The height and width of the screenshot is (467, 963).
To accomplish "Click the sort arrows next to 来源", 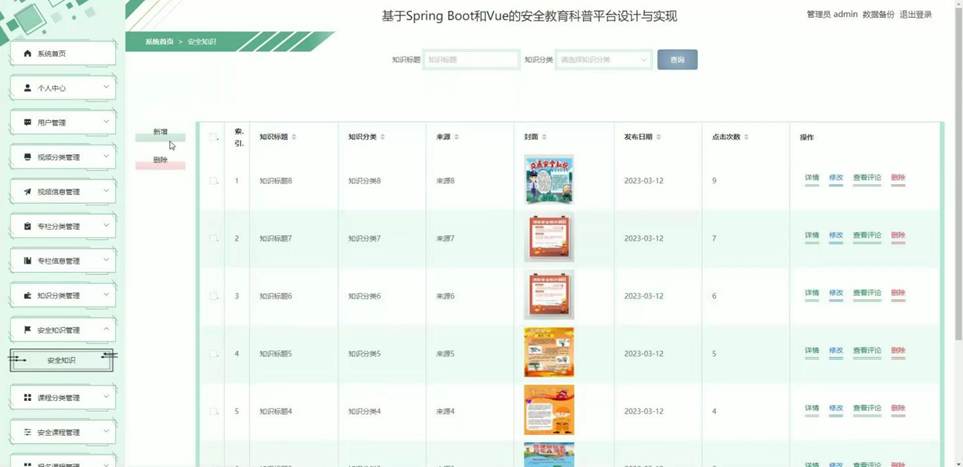I will (x=456, y=137).
